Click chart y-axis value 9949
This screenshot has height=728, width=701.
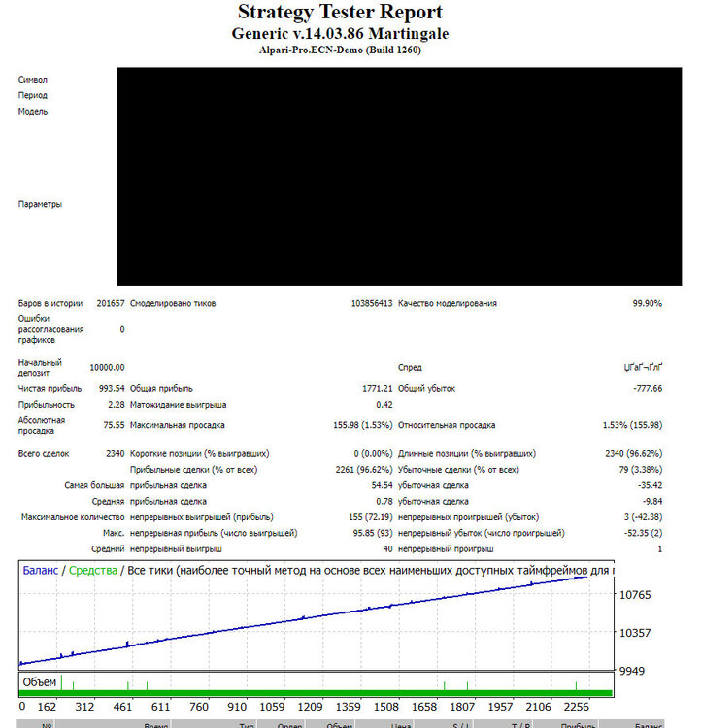click(632, 671)
